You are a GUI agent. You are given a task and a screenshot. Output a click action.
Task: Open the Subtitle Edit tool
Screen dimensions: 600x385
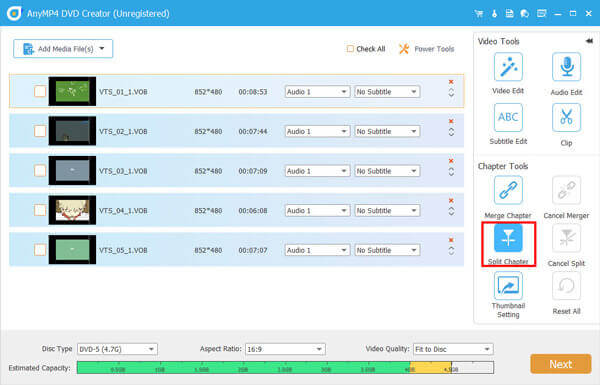pyautogui.click(x=508, y=117)
